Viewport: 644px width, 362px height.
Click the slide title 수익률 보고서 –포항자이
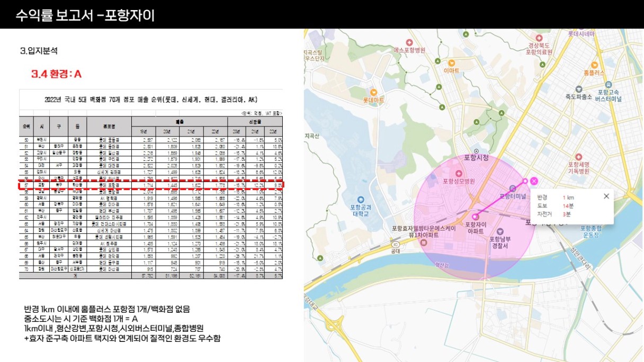pos(85,15)
